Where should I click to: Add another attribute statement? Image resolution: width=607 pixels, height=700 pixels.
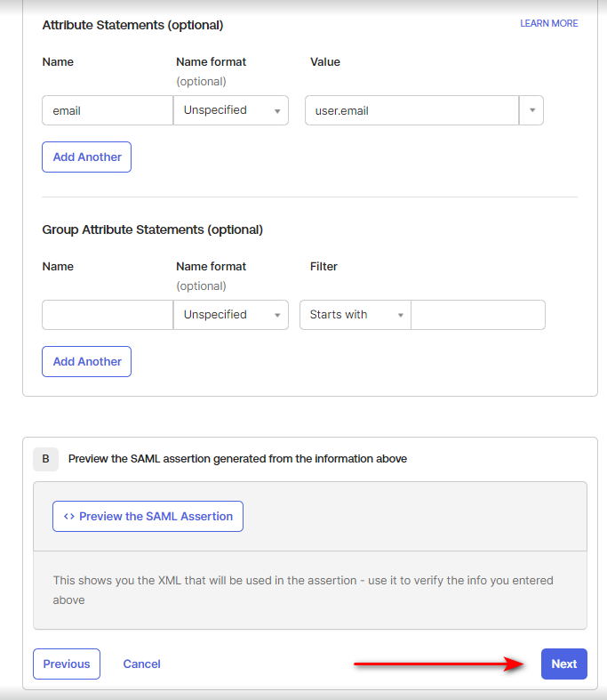point(86,157)
